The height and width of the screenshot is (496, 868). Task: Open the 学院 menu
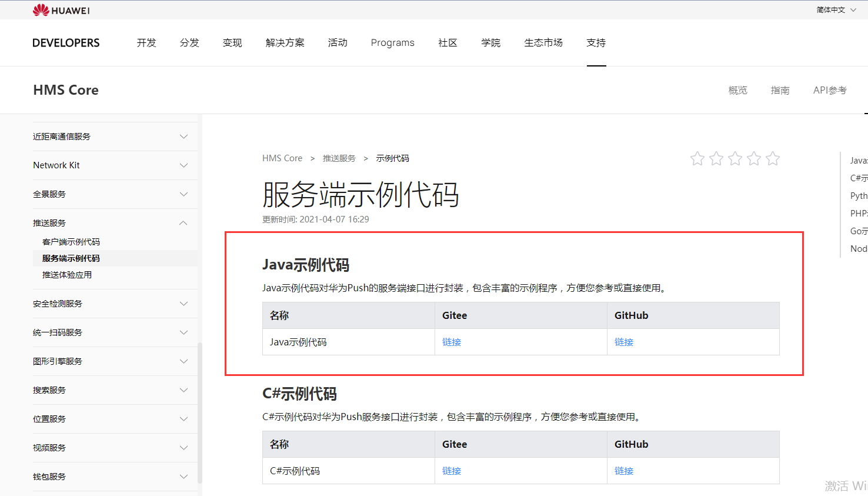[490, 43]
